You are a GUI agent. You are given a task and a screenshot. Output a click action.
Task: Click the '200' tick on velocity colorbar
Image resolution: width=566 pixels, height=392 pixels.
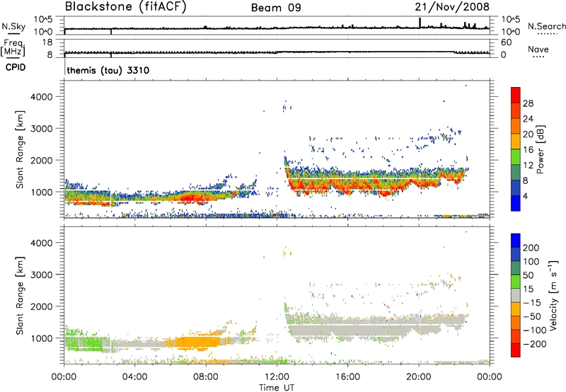click(531, 248)
